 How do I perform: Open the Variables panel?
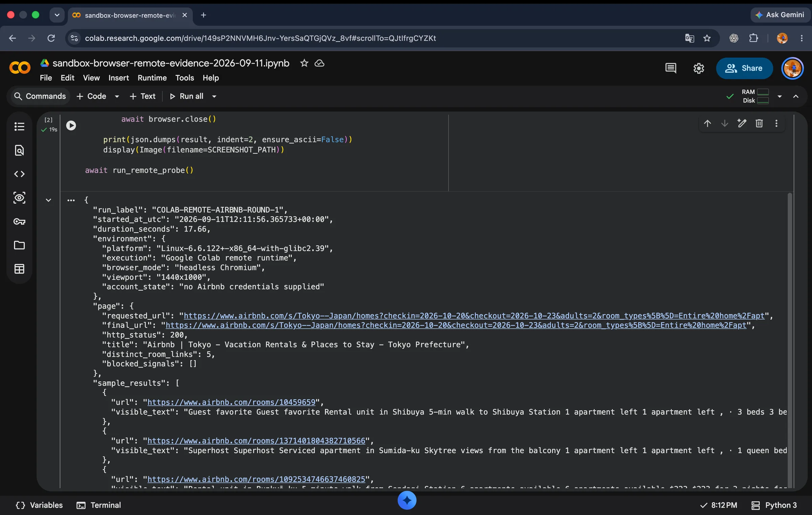(x=39, y=506)
